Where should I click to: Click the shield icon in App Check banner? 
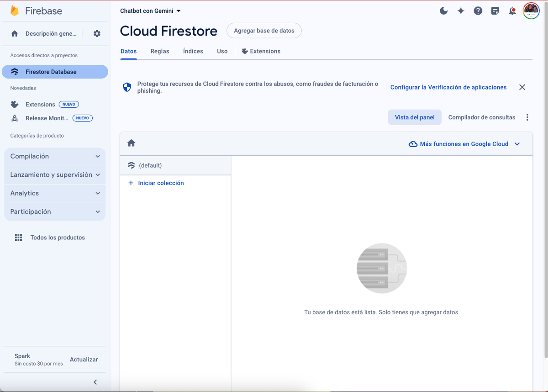[x=127, y=87]
